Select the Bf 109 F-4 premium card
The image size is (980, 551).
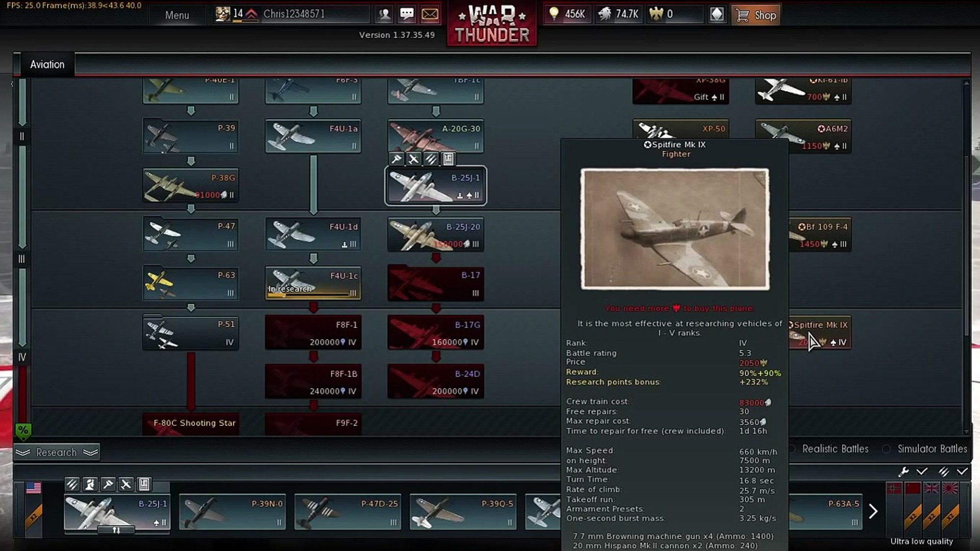tap(820, 234)
